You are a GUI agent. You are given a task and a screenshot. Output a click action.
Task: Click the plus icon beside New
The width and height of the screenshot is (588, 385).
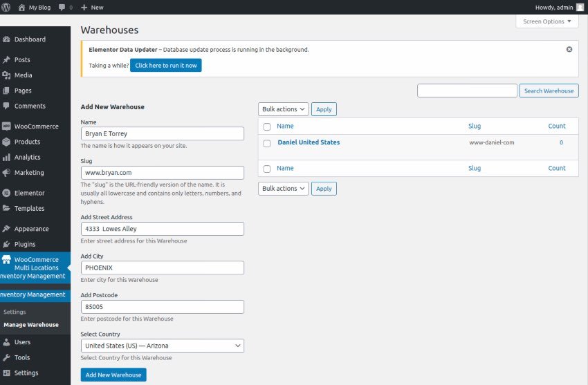coord(84,7)
